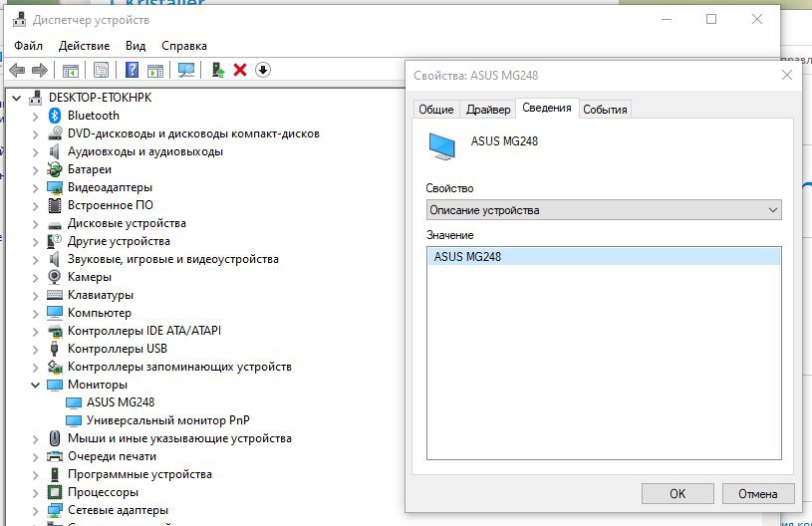Screen dimensions: 812x526
Task: Select the Процессоры tree label
Action: tap(103, 492)
